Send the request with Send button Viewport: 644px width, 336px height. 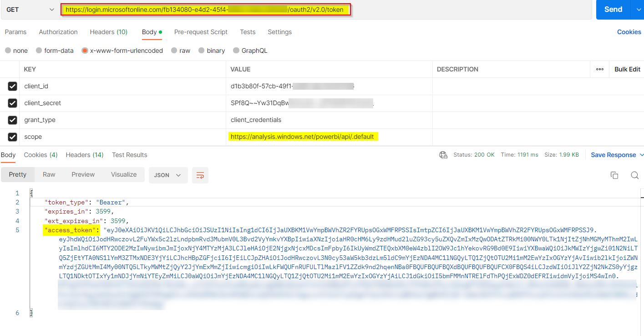pyautogui.click(x=613, y=10)
